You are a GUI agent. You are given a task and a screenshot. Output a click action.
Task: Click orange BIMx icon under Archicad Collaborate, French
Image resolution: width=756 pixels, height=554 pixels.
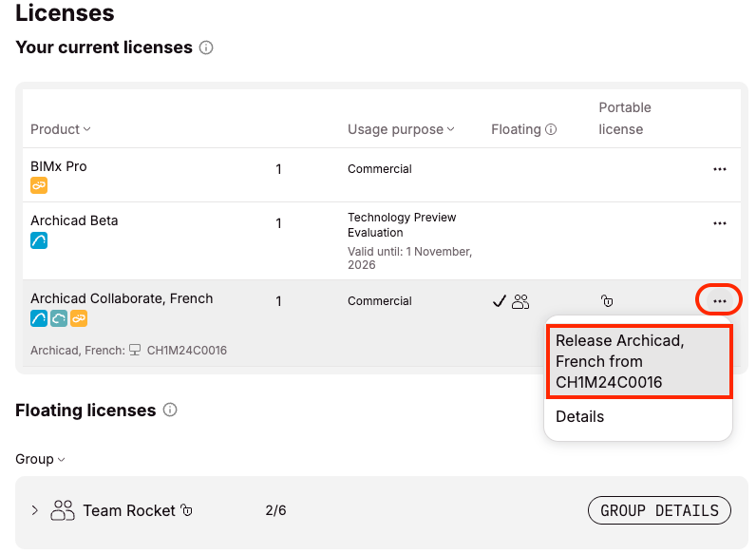tap(79, 318)
